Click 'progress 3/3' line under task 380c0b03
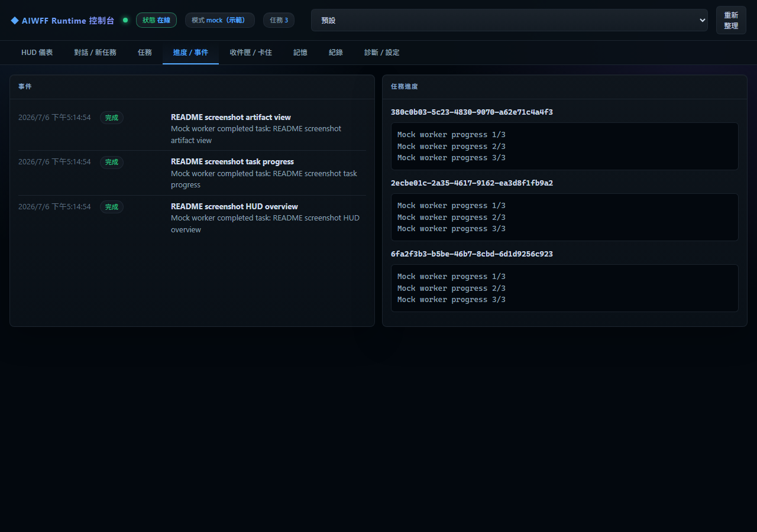The height and width of the screenshot is (532, 757). click(451, 158)
